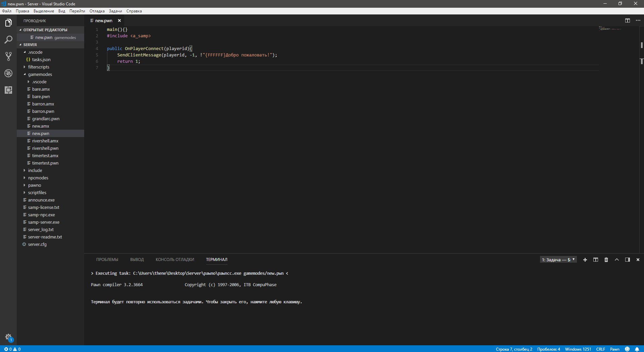Expand the include folder
Screen dimensions: 644x352
pyautogui.click(x=35, y=171)
